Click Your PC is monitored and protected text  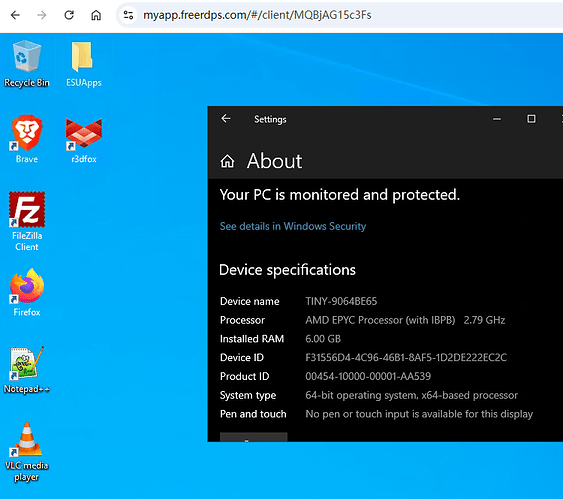click(339, 195)
